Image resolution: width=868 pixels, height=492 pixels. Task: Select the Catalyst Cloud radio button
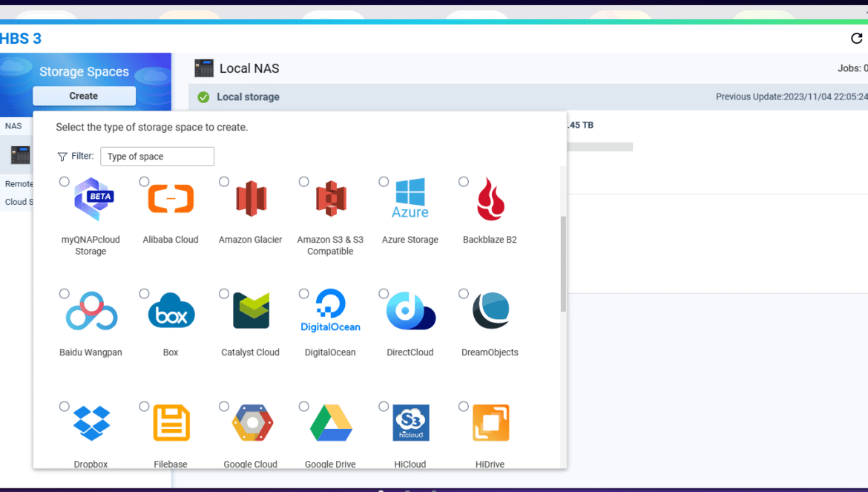(223, 294)
